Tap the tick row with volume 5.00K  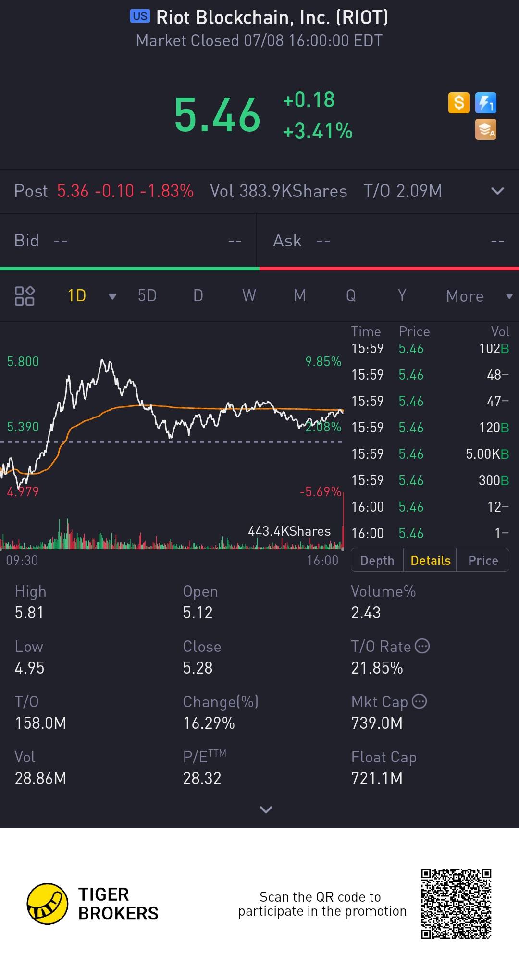point(430,454)
